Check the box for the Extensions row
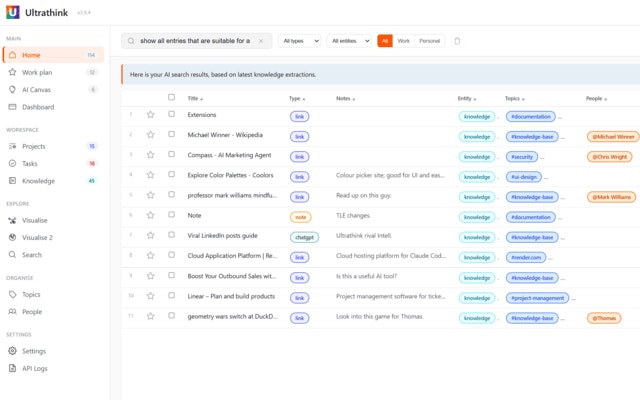Image resolution: width=640 pixels, height=400 pixels. pos(171,114)
